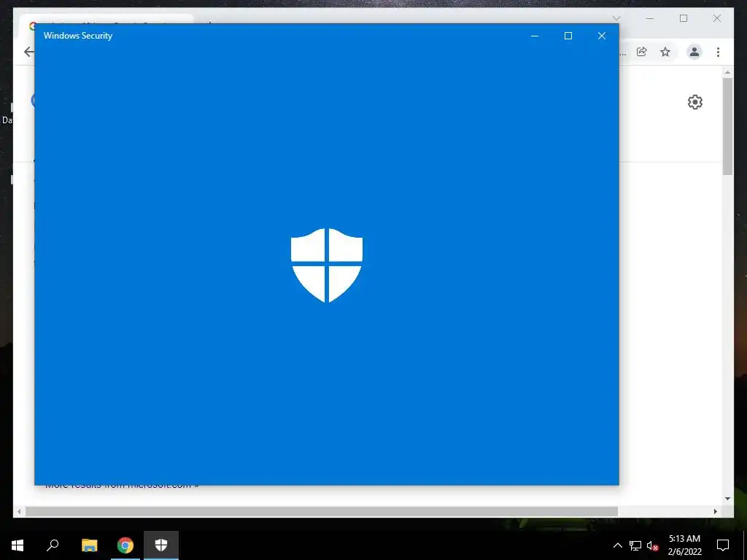The height and width of the screenshot is (560, 747).
Task: Open Chrome's three-dot menu
Action: [718, 52]
